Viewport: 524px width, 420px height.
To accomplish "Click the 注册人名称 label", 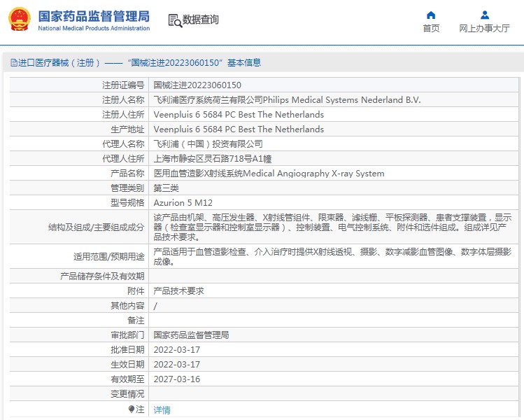I will pos(123,100).
